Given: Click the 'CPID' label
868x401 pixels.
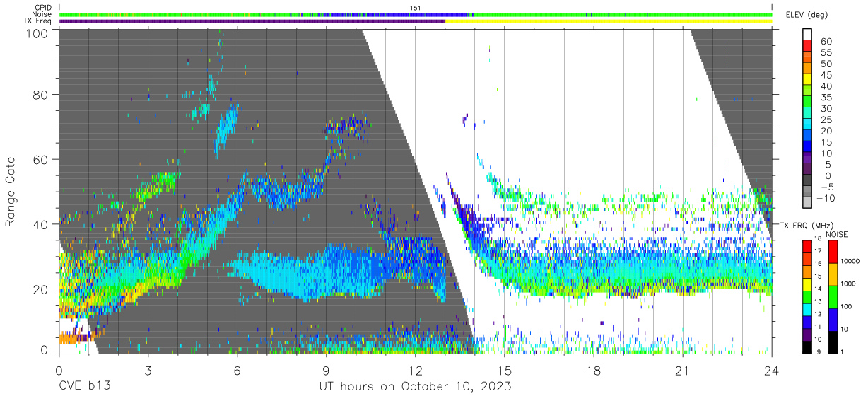Looking at the screenshot, I should pos(42,8).
